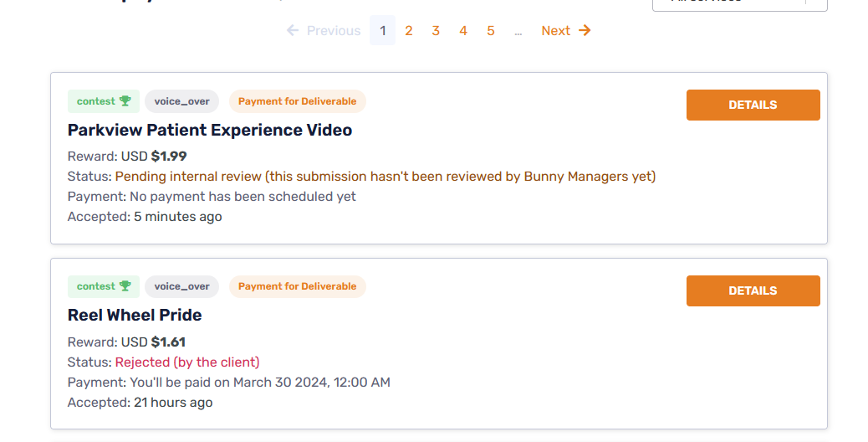Navigate to page 4 of results
Screen dimensions: 868x442
[463, 31]
